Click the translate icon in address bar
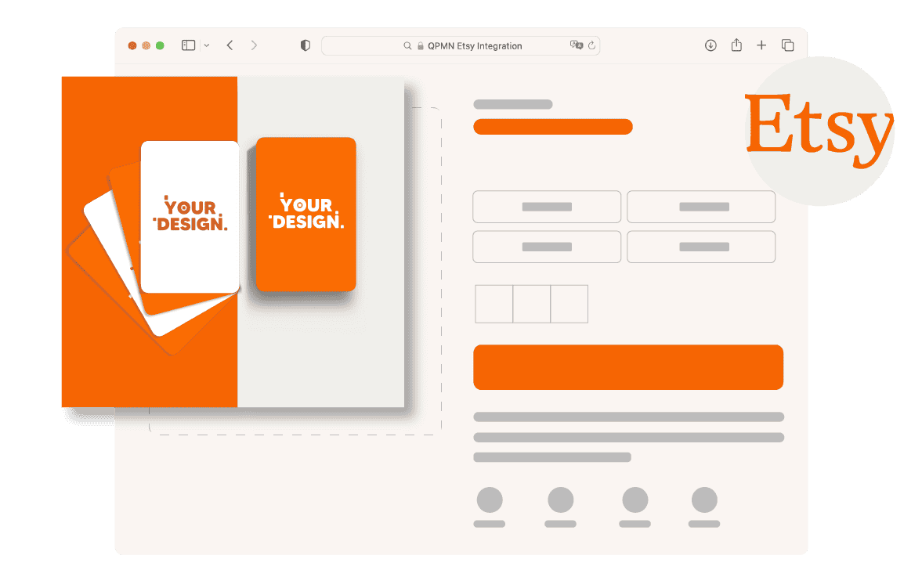922x588 pixels. pos(577,45)
